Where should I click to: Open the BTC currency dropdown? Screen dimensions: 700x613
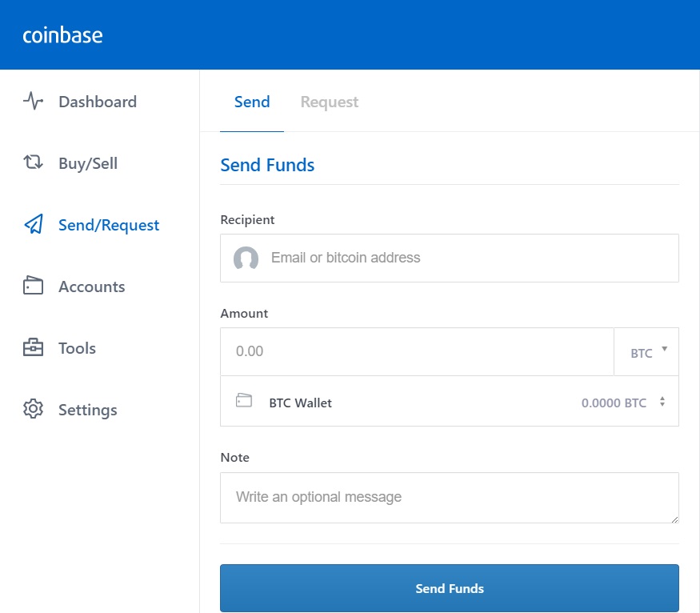(x=646, y=352)
